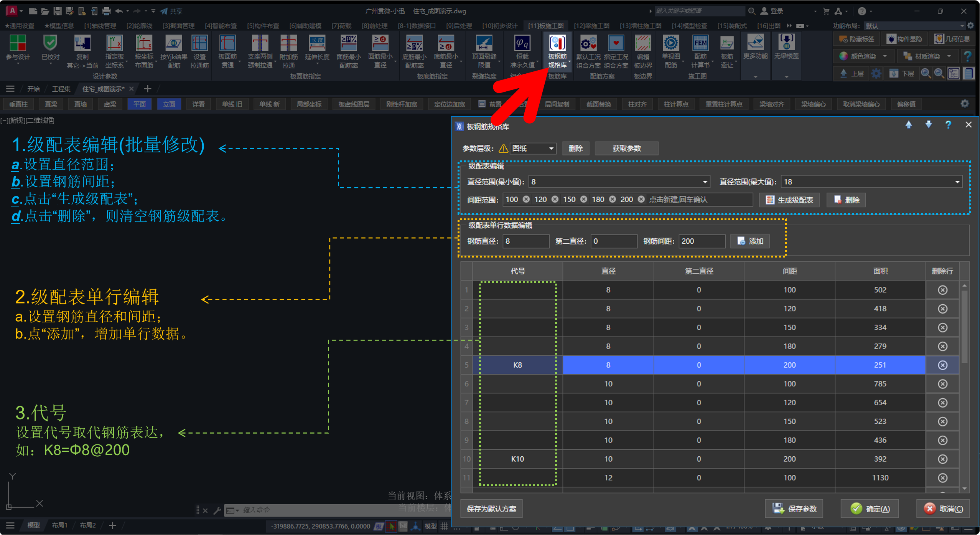The height and width of the screenshot is (535, 980).
Task: Toggle the 平面 view button
Action: click(140, 104)
